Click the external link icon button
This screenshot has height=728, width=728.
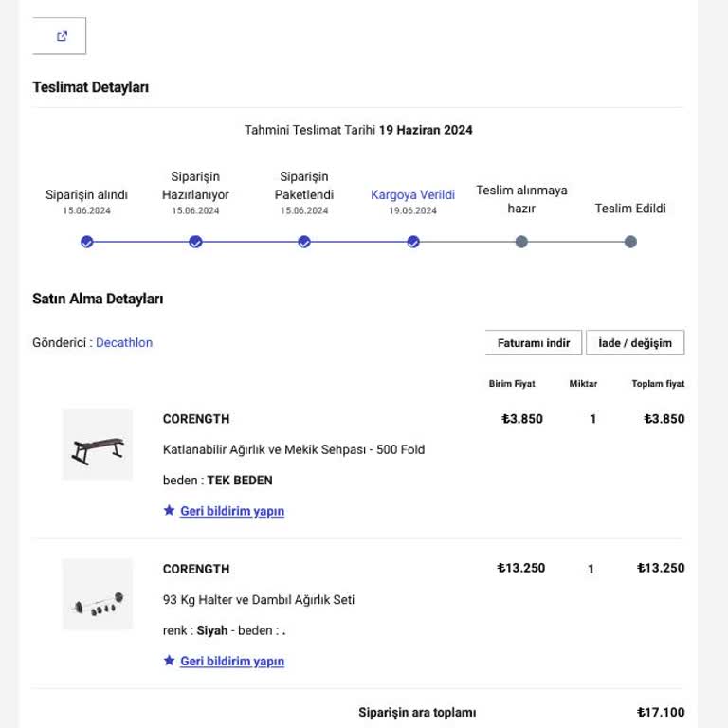pyautogui.click(x=60, y=36)
